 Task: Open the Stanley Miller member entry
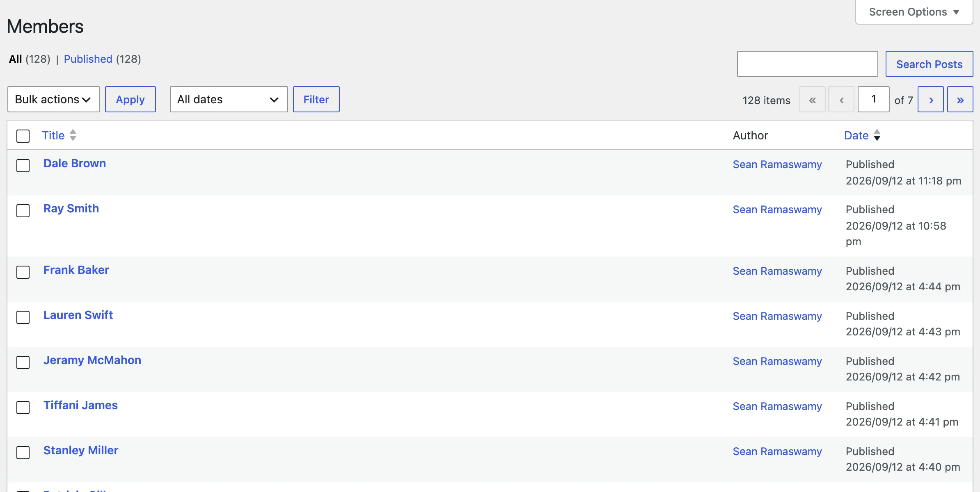point(81,450)
